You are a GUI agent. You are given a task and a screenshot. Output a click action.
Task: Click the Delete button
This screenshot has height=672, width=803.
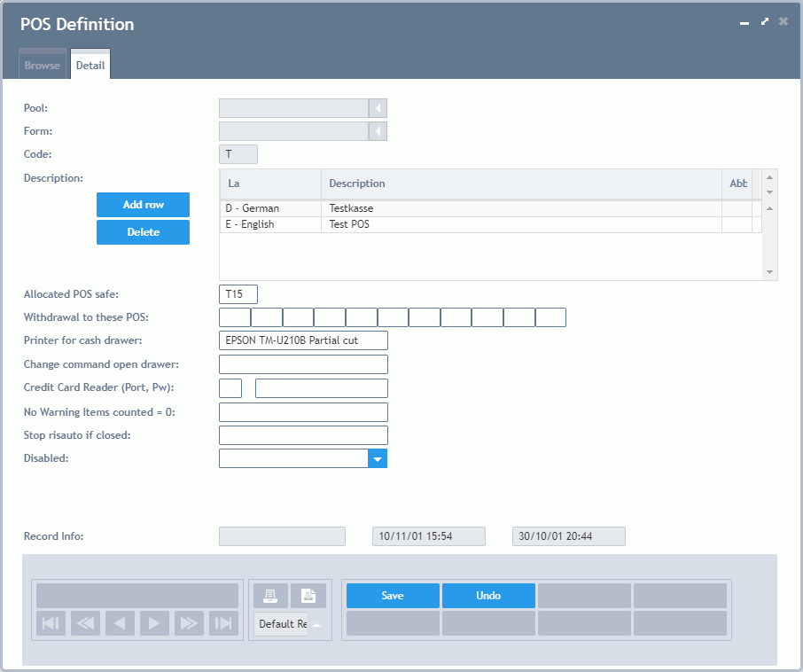143,232
